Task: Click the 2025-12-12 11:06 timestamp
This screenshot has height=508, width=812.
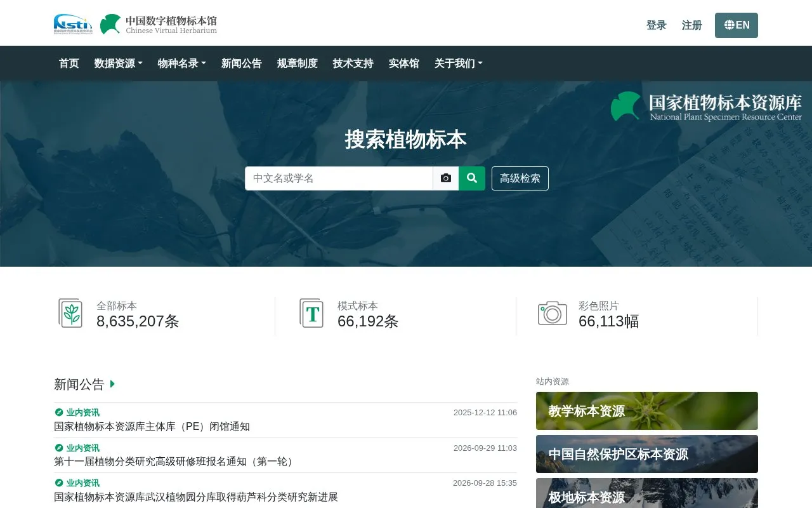Action: [485, 413]
